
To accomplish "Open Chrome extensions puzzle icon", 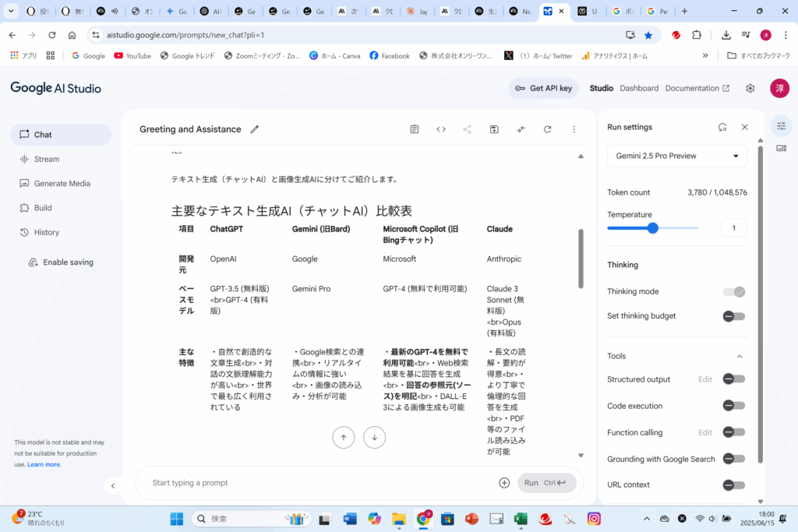I will (x=697, y=35).
